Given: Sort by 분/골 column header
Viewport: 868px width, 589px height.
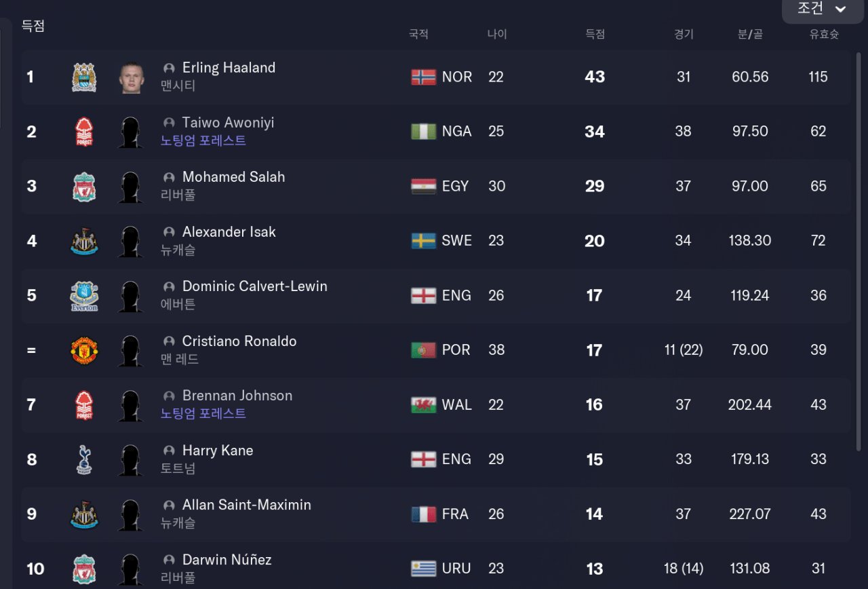Looking at the screenshot, I should (x=749, y=34).
